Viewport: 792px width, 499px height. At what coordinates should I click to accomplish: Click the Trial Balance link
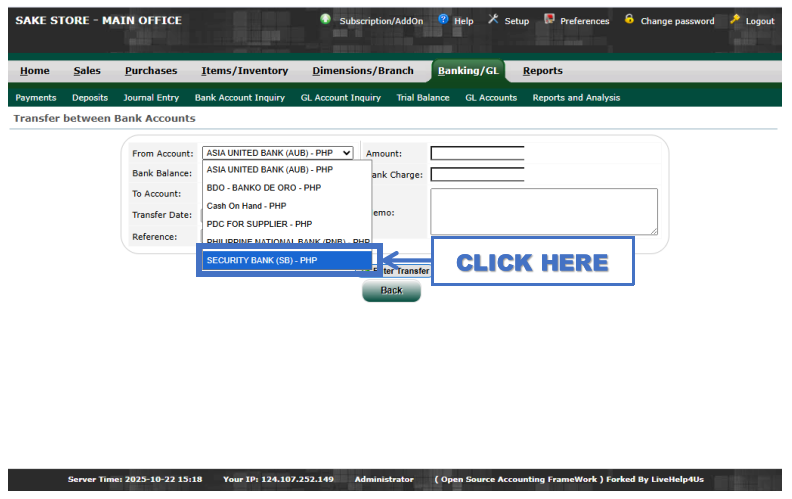[423, 98]
